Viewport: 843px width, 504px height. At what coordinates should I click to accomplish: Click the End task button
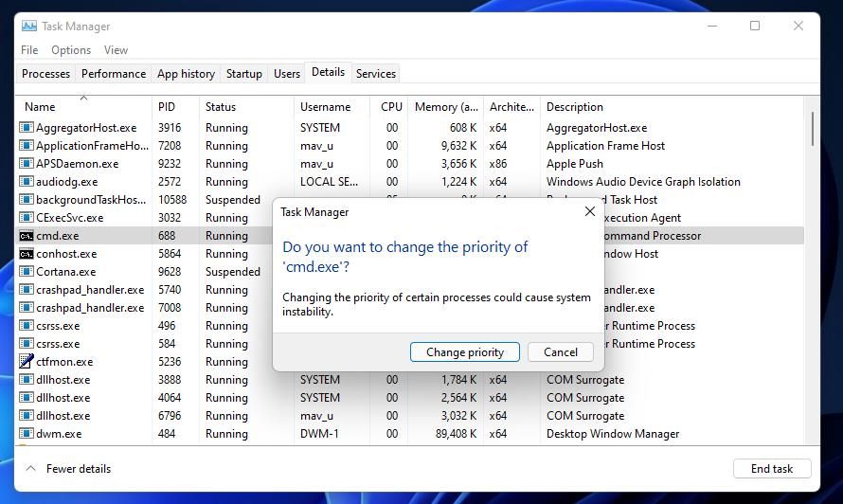(x=771, y=469)
